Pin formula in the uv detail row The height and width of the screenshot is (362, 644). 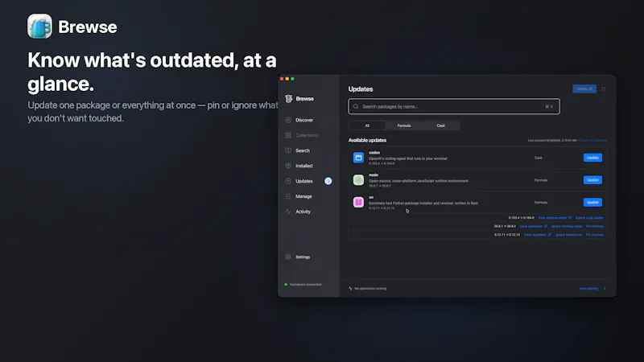(595, 235)
